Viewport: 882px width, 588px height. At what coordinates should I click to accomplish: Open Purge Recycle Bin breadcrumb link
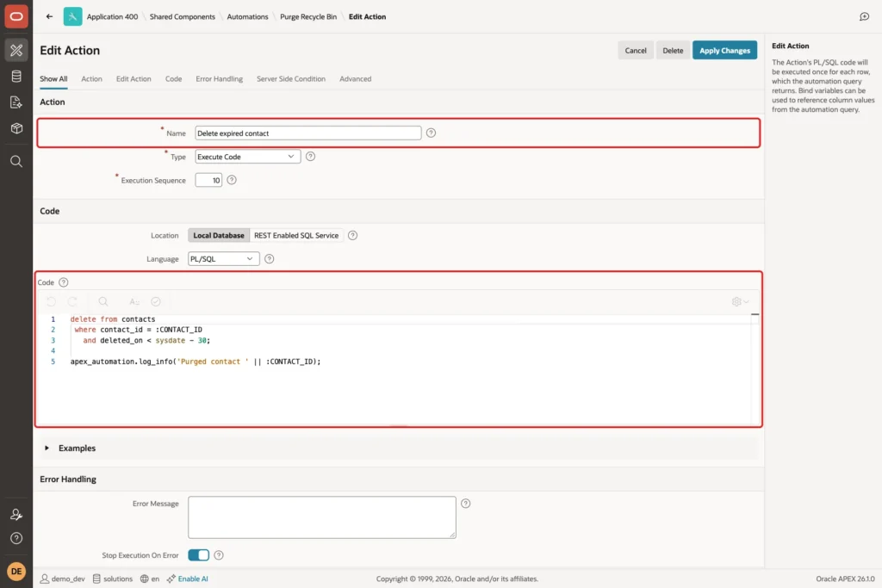point(308,16)
